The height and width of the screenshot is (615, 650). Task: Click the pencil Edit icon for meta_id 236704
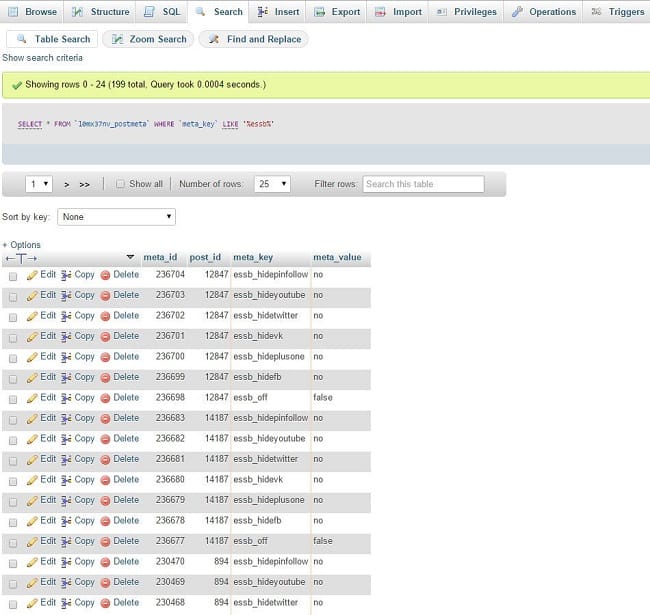click(32, 274)
